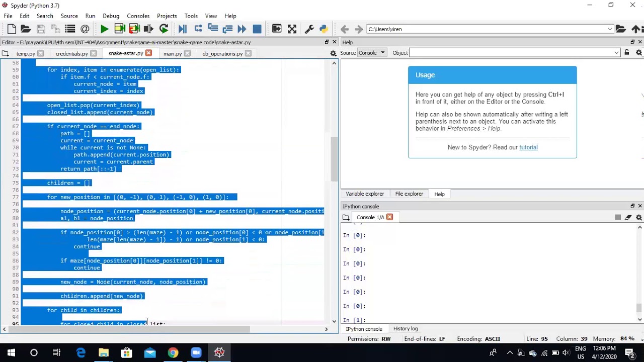
Task: Continue debug execution double-arrow icon
Action: pyautogui.click(x=242, y=29)
